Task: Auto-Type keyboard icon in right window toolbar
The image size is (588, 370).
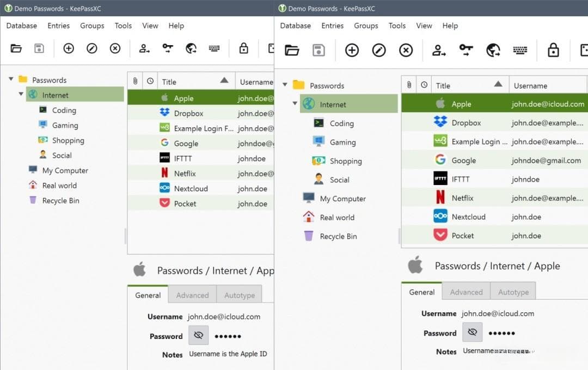Action: point(520,50)
